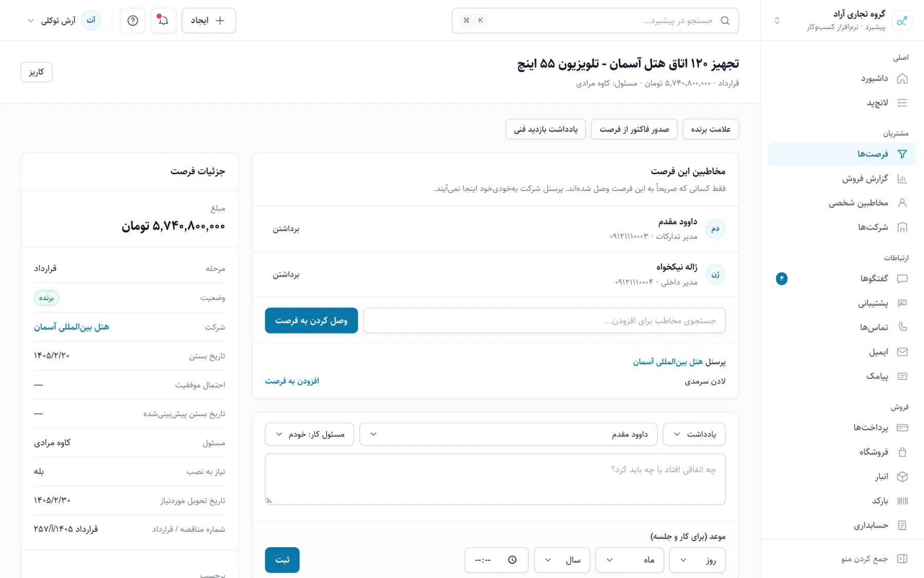
Task: Click the ثبت submit button
Action: pyautogui.click(x=282, y=560)
